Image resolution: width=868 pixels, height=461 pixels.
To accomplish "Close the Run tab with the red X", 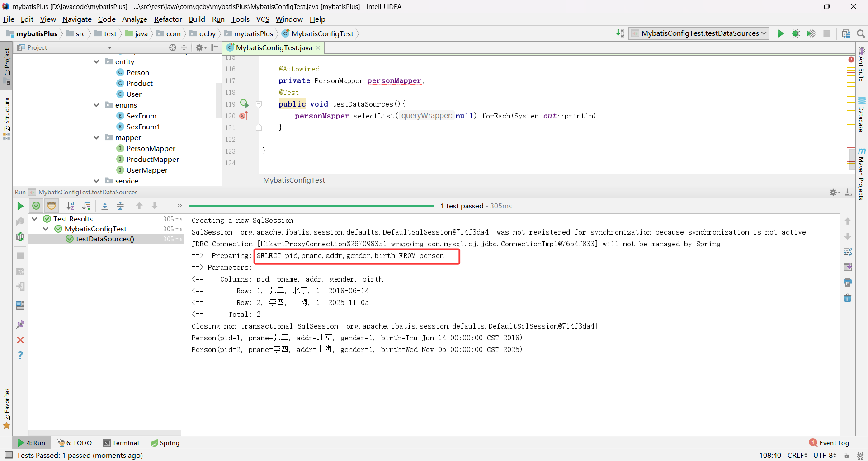I will [x=20, y=340].
